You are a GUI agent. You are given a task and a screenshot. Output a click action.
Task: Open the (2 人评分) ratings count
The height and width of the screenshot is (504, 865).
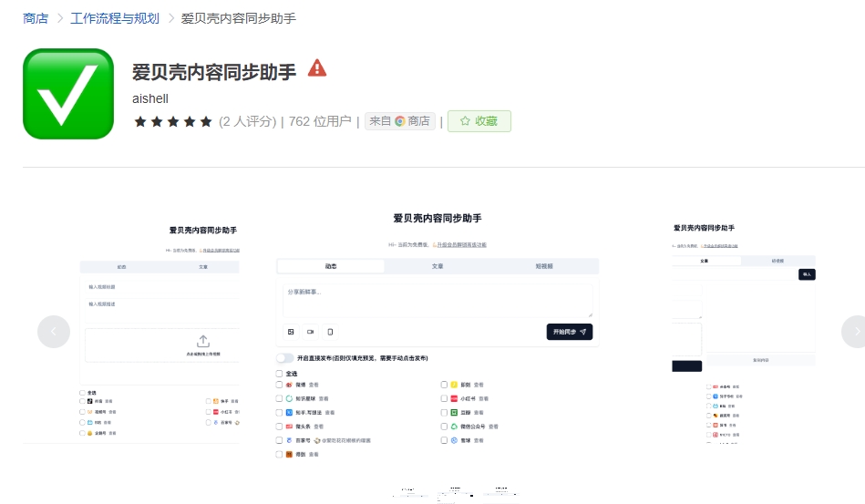(x=248, y=121)
